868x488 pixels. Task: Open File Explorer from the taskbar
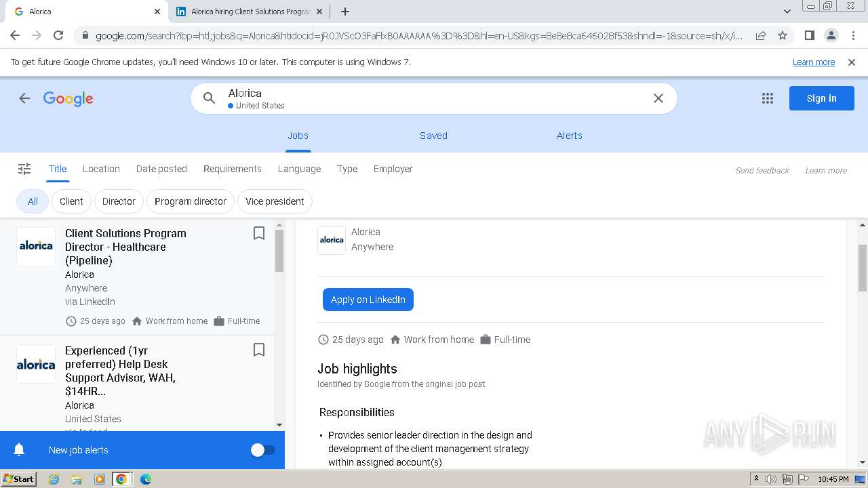coord(77,479)
